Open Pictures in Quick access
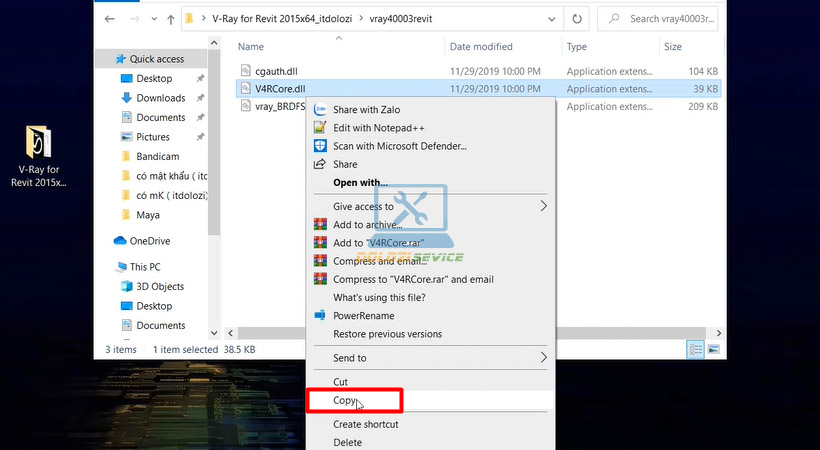This screenshot has width=820, height=450. [153, 137]
